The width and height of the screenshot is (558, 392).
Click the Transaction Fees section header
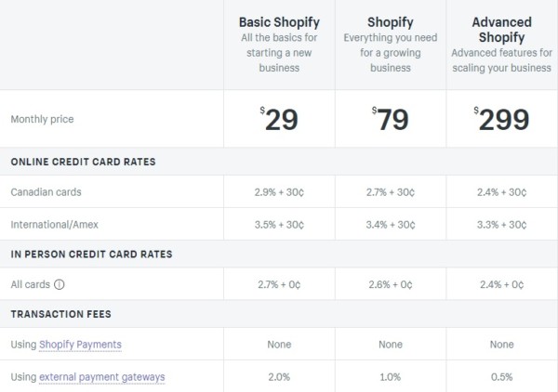pyautogui.click(x=60, y=315)
